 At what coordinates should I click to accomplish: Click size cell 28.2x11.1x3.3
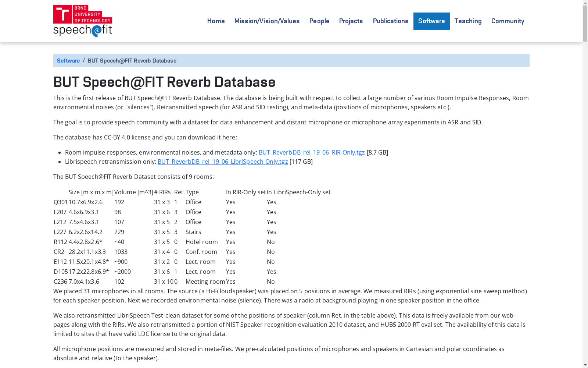coord(87,252)
